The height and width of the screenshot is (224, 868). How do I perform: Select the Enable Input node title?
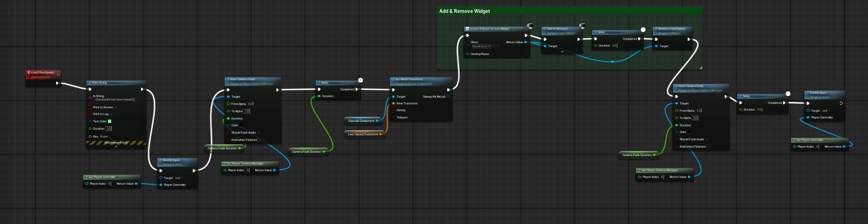click(x=818, y=92)
